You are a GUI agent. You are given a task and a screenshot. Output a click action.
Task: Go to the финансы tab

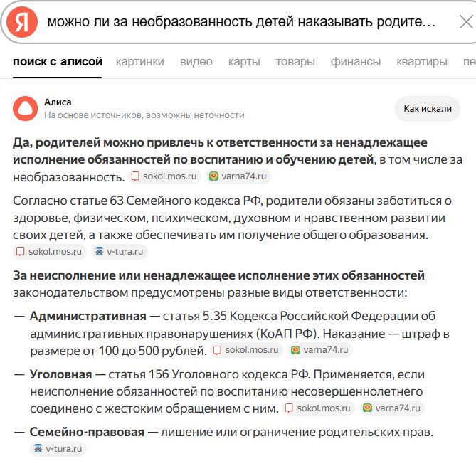pos(356,62)
